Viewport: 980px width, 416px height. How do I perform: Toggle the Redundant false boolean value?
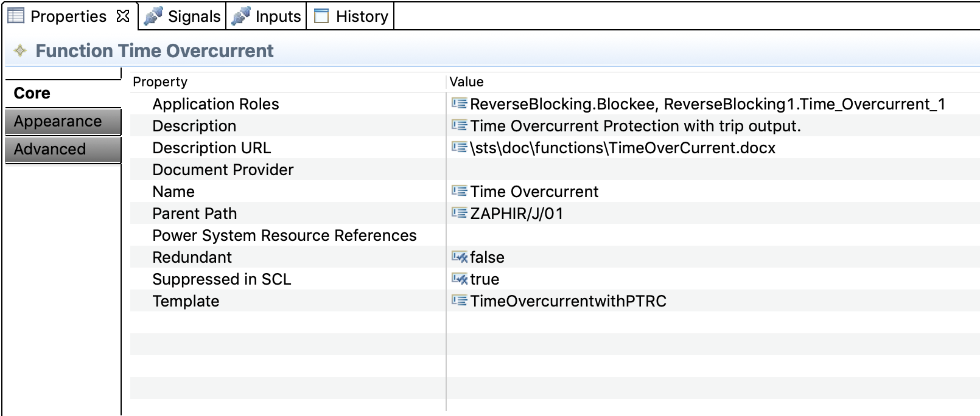tap(486, 257)
